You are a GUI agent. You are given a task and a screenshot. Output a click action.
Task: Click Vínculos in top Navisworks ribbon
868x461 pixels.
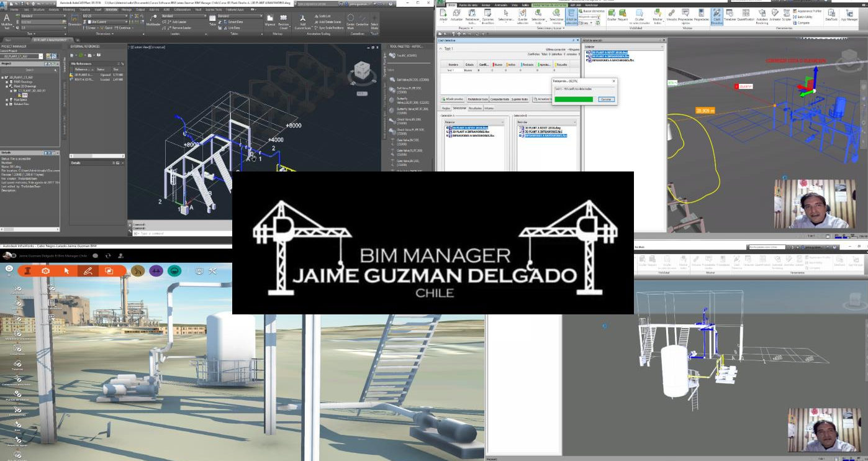point(671,16)
